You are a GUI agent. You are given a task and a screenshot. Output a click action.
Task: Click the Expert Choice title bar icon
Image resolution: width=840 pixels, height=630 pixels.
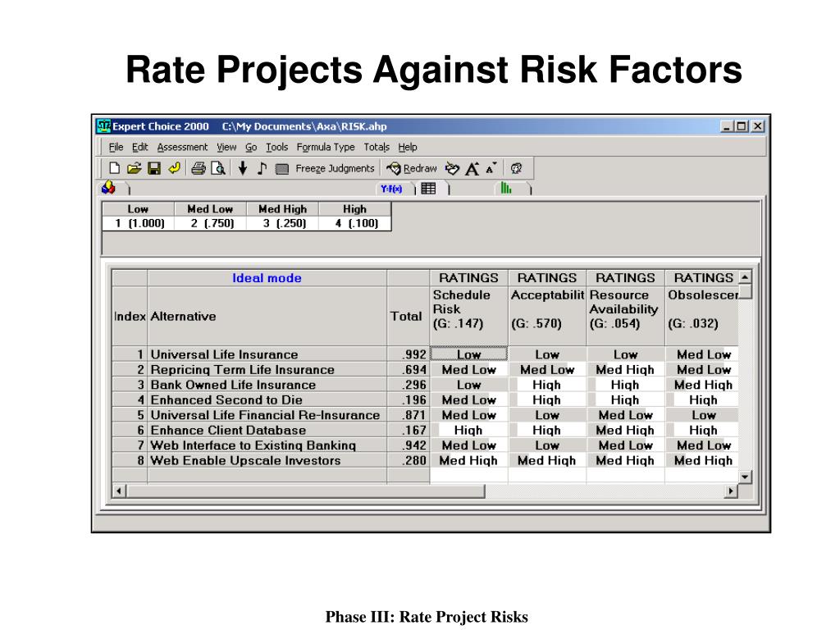click(x=104, y=126)
